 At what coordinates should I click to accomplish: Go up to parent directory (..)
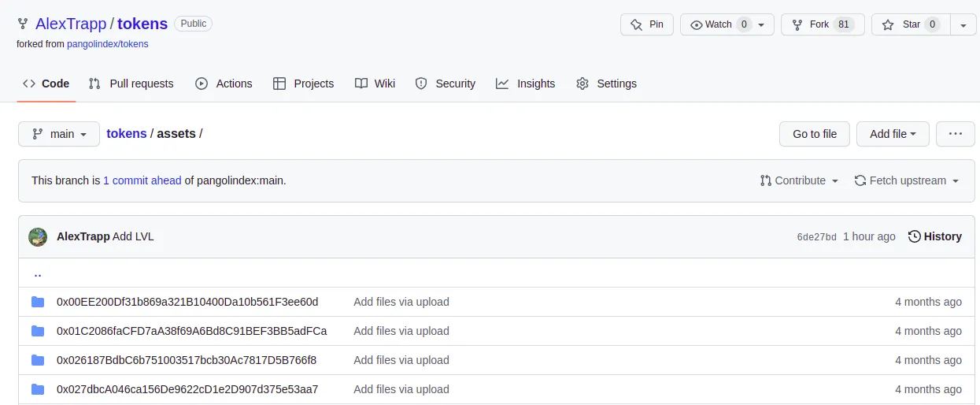click(x=38, y=273)
